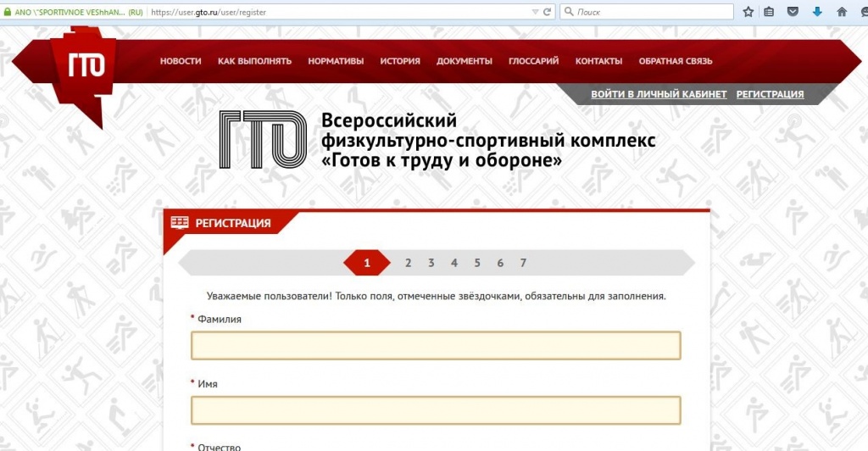
Task: Go to the browser home page icon
Action: [842, 12]
